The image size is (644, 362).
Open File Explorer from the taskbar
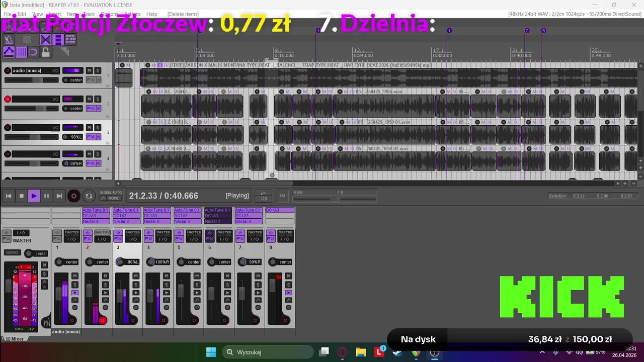click(x=361, y=352)
